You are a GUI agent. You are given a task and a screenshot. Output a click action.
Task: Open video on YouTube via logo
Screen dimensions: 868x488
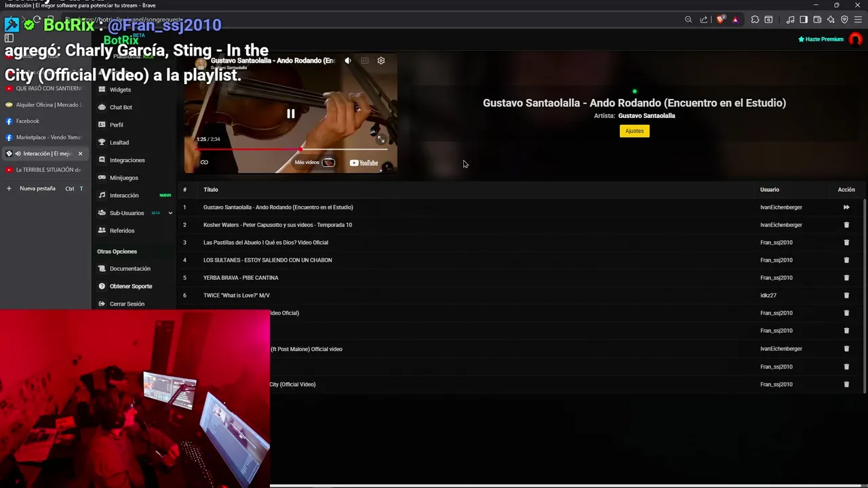tap(363, 163)
